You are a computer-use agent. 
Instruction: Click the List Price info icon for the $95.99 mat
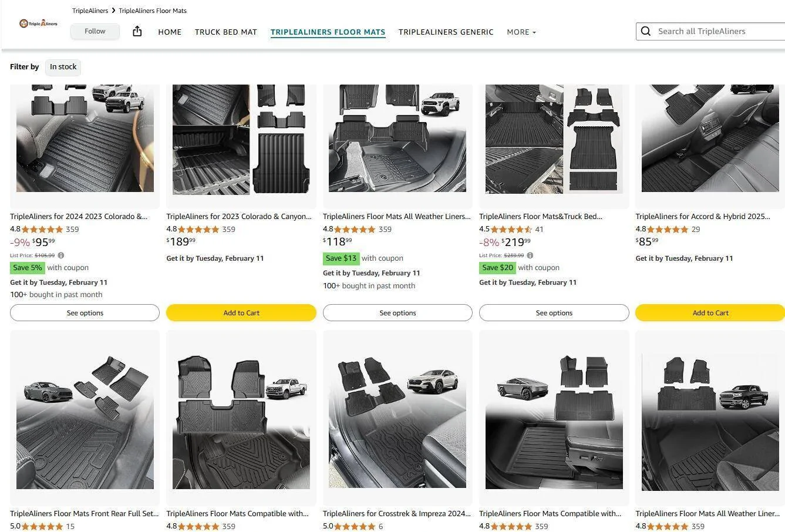(61, 255)
